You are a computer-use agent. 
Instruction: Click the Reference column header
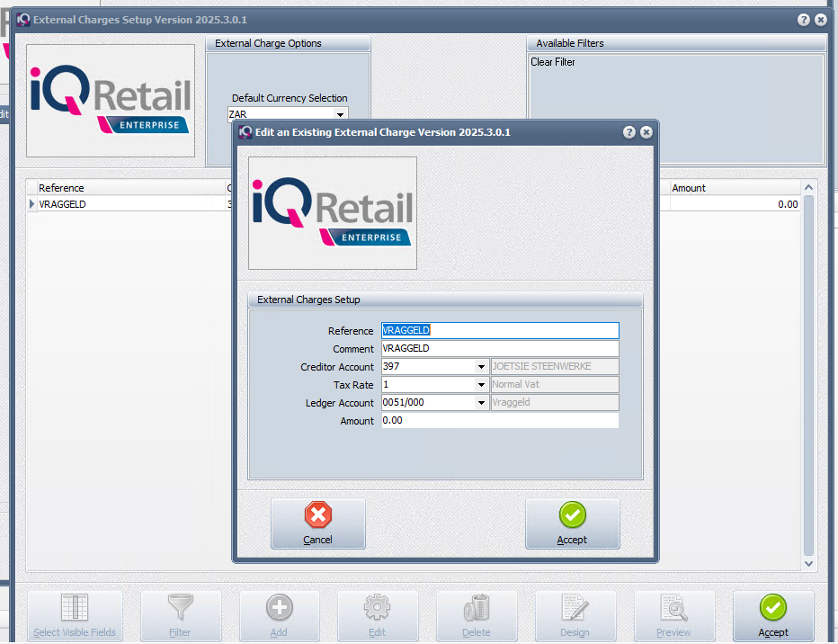(x=131, y=188)
